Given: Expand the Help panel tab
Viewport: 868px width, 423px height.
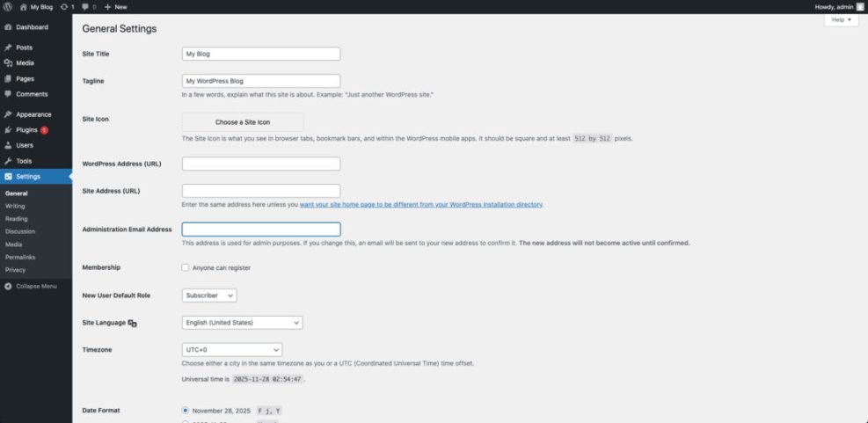Looking at the screenshot, I should coord(842,20).
